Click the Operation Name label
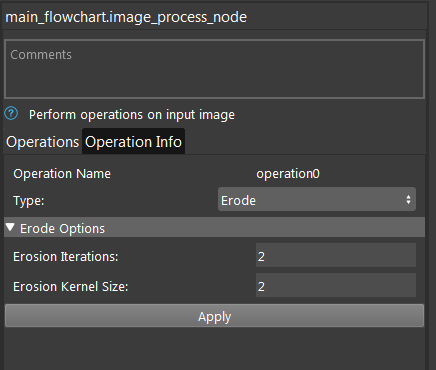This screenshot has width=436, height=370. pyautogui.click(x=62, y=174)
